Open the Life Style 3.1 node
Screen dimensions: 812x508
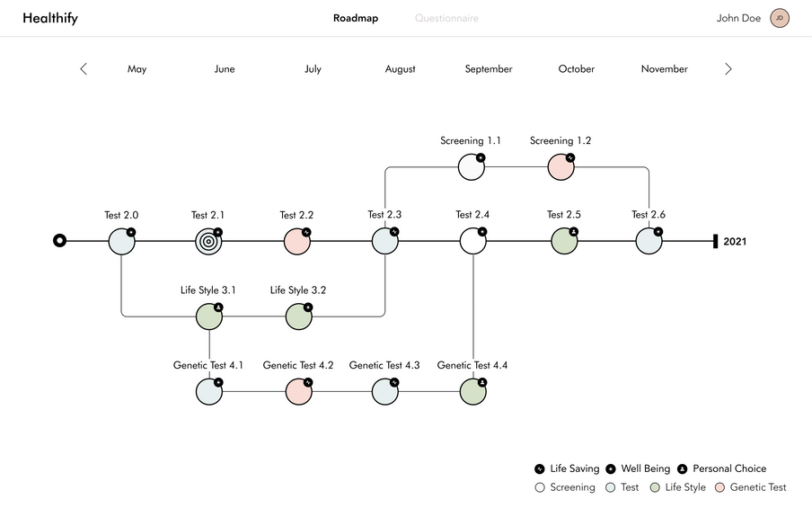tap(209, 316)
